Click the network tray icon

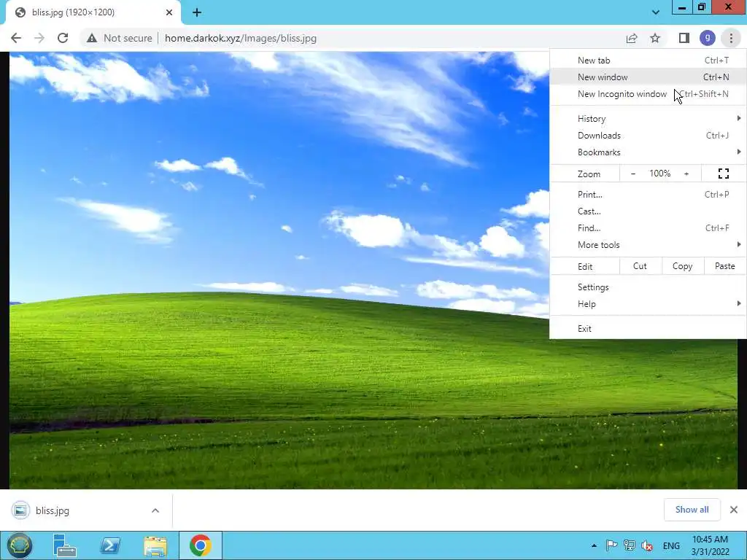point(630,545)
